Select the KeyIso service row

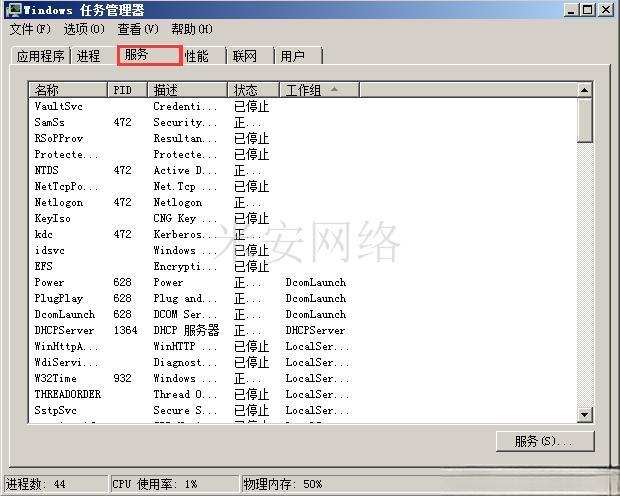pos(303,218)
